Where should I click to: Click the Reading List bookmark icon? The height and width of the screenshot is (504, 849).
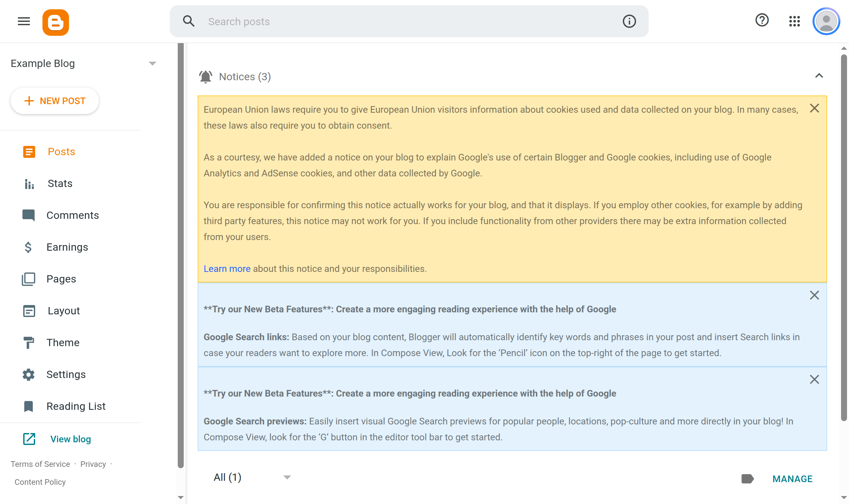pos(29,406)
